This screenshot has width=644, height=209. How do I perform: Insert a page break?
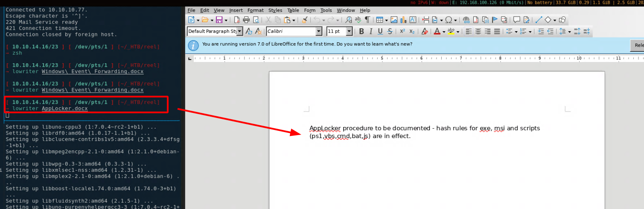(x=425, y=20)
